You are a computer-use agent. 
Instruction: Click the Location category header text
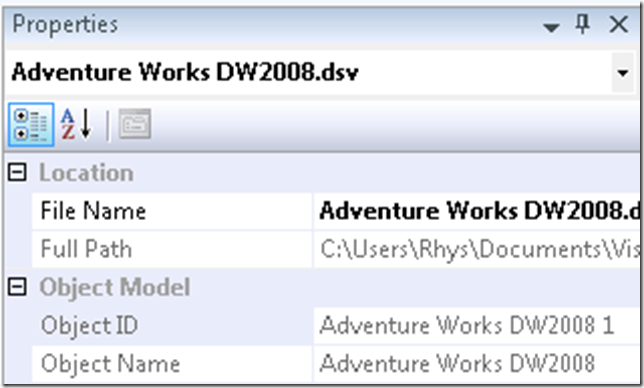(87, 172)
